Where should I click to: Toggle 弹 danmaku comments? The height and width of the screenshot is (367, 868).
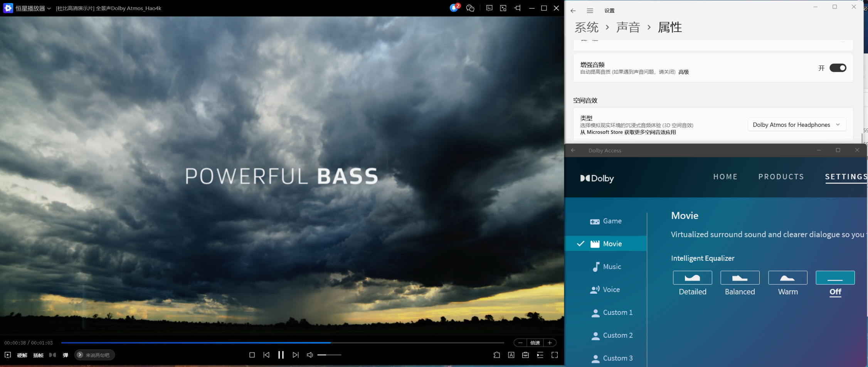point(66,355)
